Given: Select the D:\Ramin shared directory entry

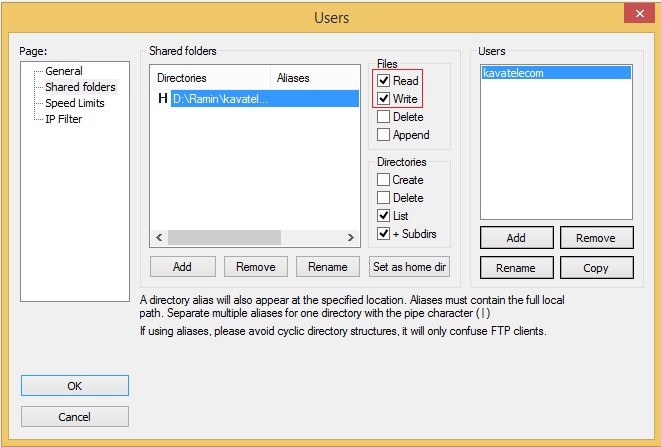Looking at the screenshot, I should point(220,98).
